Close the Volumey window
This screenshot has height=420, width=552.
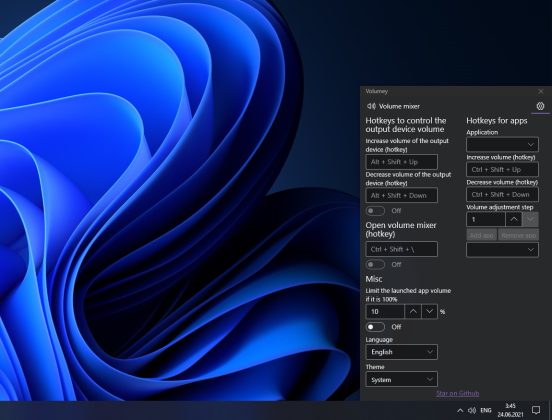click(x=541, y=92)
